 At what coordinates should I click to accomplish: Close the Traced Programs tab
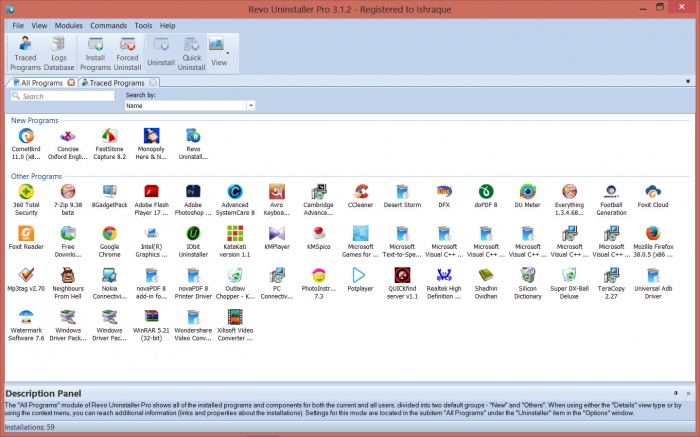pos(153,83)
